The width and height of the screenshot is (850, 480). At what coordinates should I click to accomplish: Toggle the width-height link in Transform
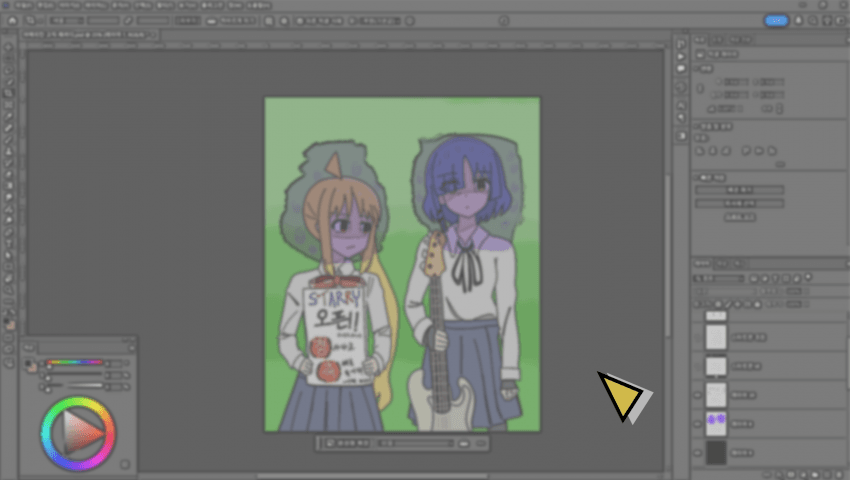click(700, 88)
